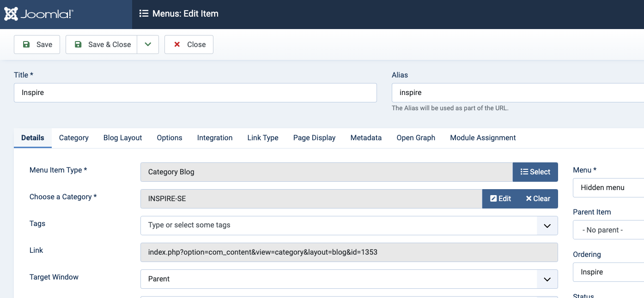Viewport: 644px width, 298px height.
Task: Expand the Target Window dropdown
Action: tap(547, 279)
